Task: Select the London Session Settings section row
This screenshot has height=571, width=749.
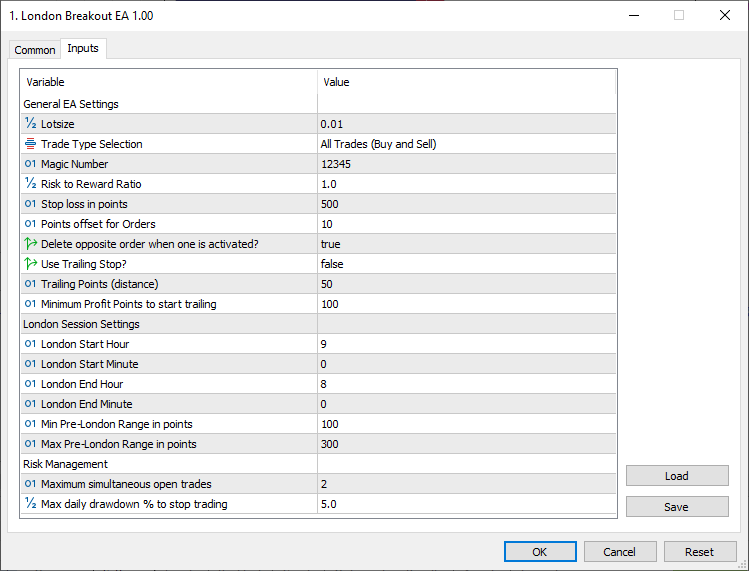Action: pos(318,324)
